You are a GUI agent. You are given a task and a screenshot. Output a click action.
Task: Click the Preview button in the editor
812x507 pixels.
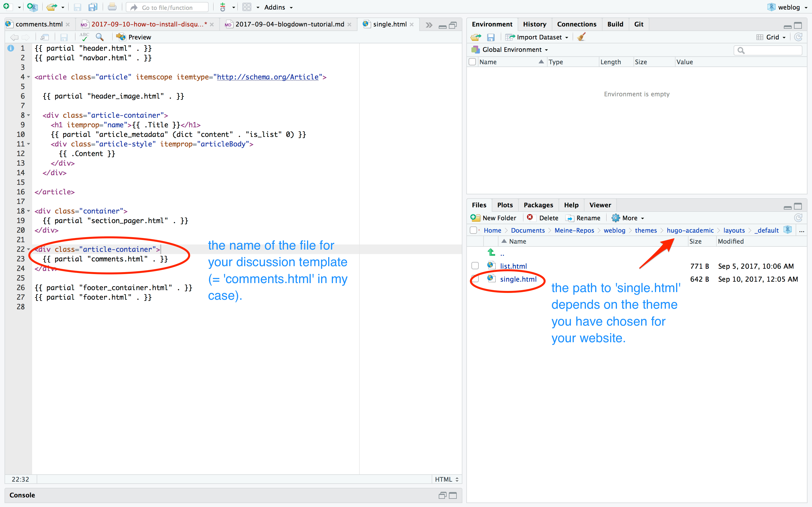coord(134,37)
